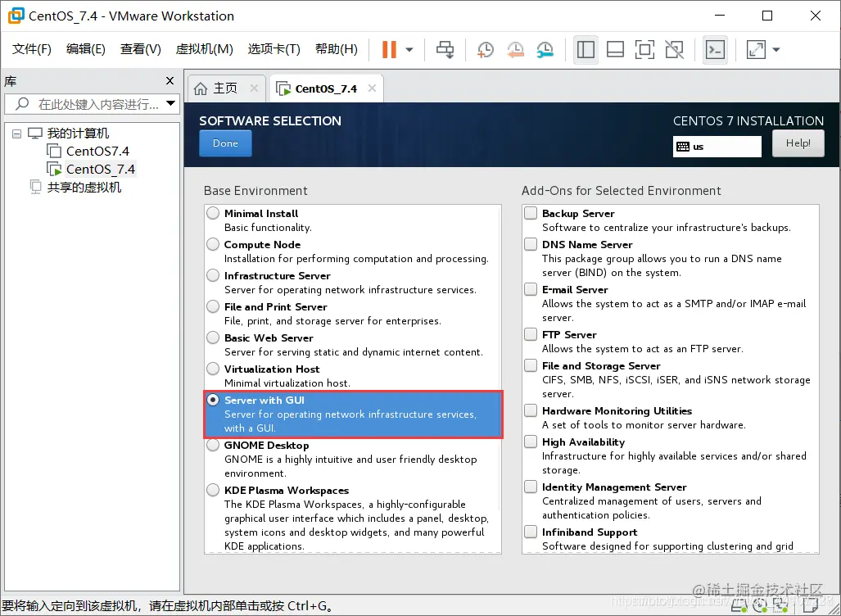This screenshot has width=841, height=616.
Task: Select Infrastructure Server radio button
Action: click(213, 275)
